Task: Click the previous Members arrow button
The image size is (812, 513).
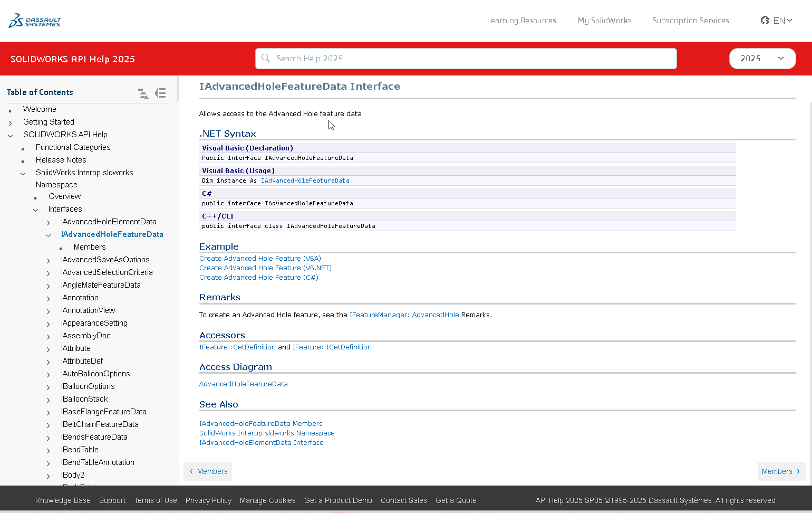Action: pos(208,471)
